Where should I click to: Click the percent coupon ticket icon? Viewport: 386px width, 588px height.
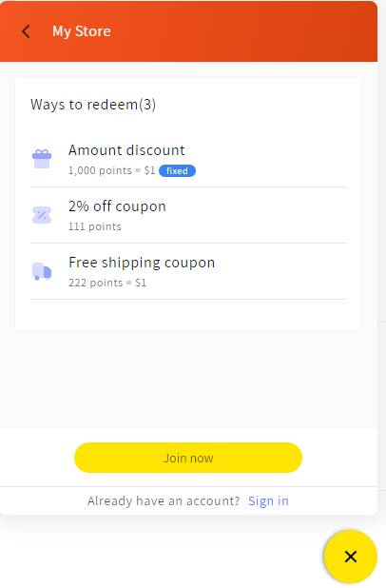tap(42, 215)
